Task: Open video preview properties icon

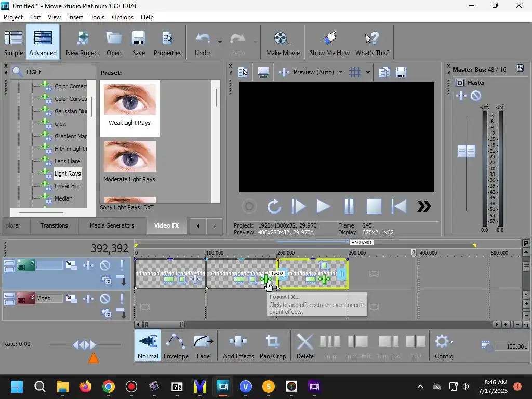Action: click(243, 72)
